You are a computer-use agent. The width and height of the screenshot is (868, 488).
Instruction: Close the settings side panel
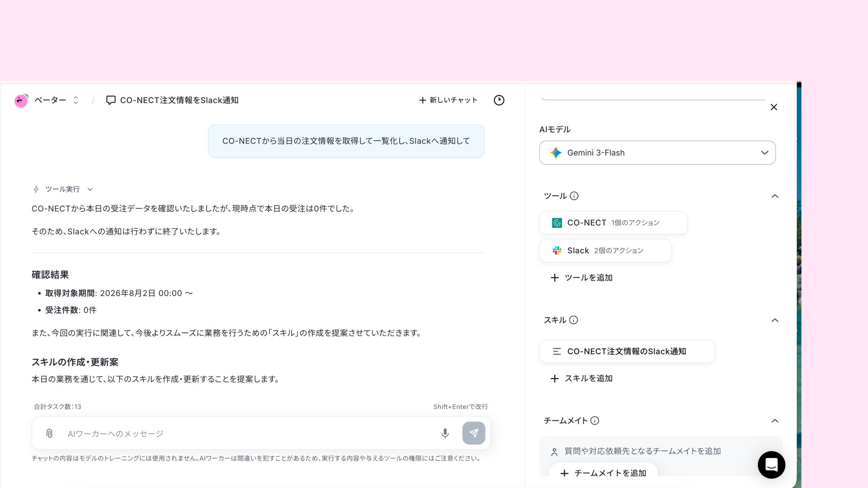point(774,107)
